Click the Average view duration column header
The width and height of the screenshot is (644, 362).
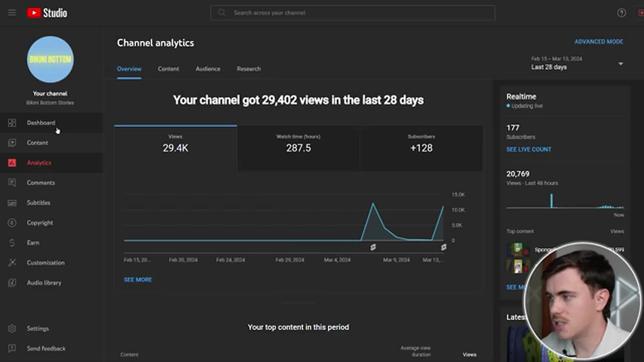click(x=416, y=351)
